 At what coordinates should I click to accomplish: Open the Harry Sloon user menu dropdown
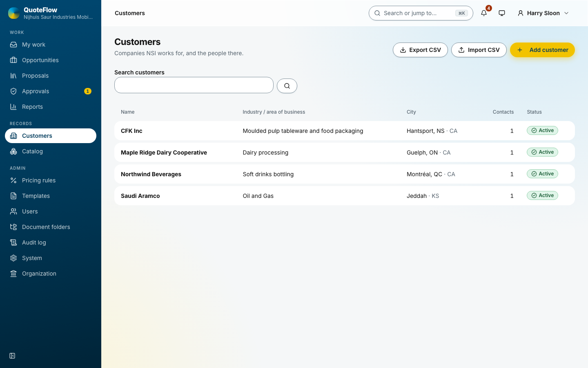(543, 13)
